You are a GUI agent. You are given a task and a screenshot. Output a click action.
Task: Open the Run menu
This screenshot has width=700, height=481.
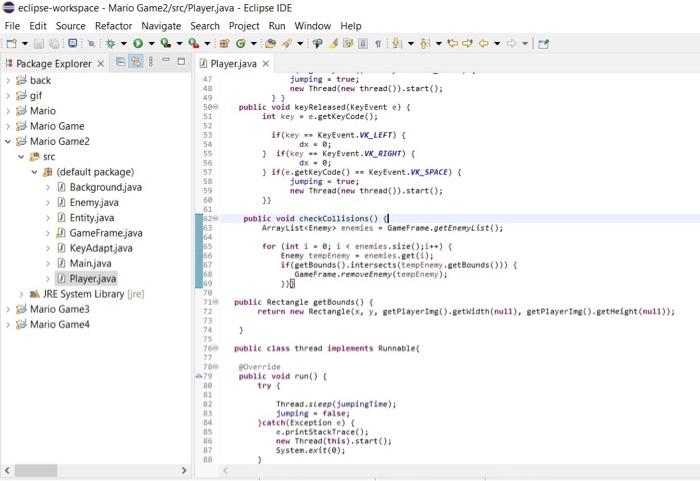tap(277, 26)
